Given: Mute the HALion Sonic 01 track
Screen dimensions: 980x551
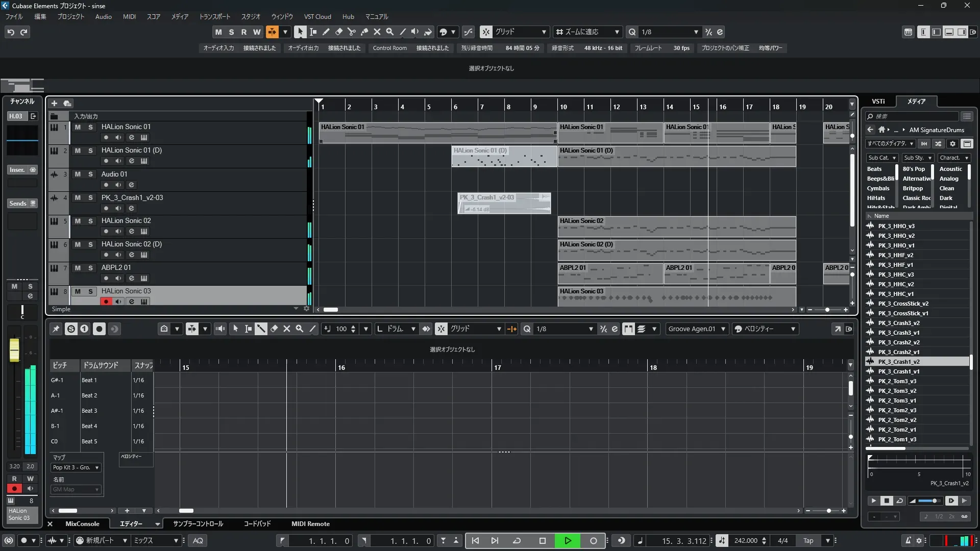Looking at the screenshot, I should pos(78,127).
